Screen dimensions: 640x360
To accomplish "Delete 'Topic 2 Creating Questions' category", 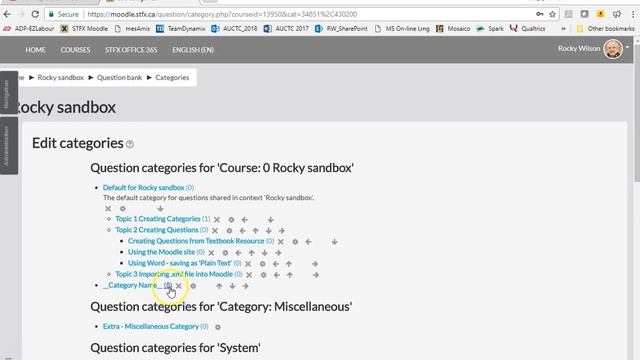I will point(215,231).
